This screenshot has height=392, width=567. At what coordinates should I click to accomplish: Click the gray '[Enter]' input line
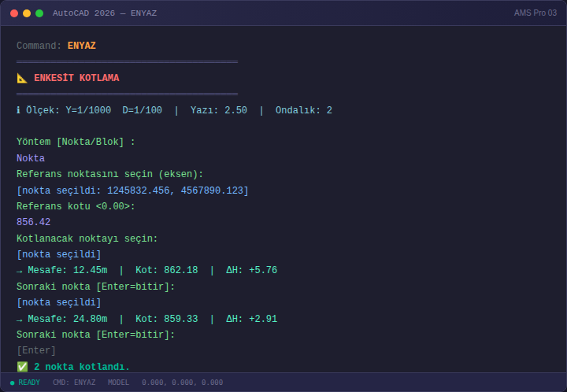36,350
